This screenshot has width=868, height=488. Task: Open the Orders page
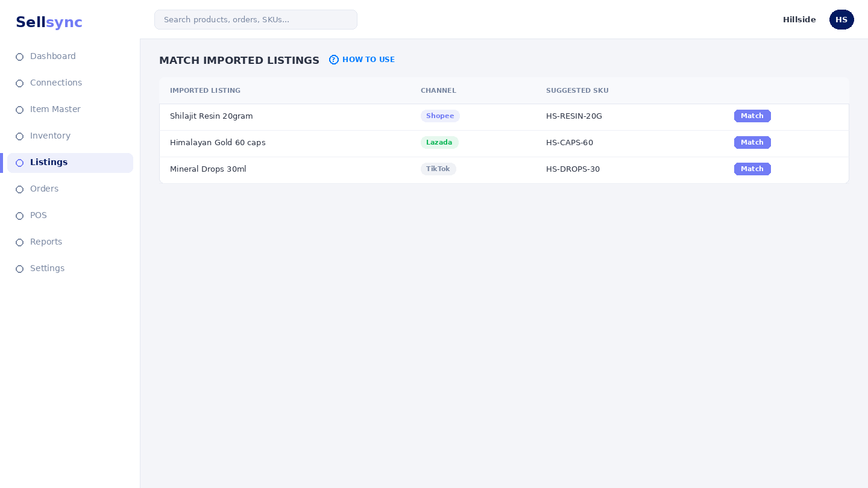point(70,189)
